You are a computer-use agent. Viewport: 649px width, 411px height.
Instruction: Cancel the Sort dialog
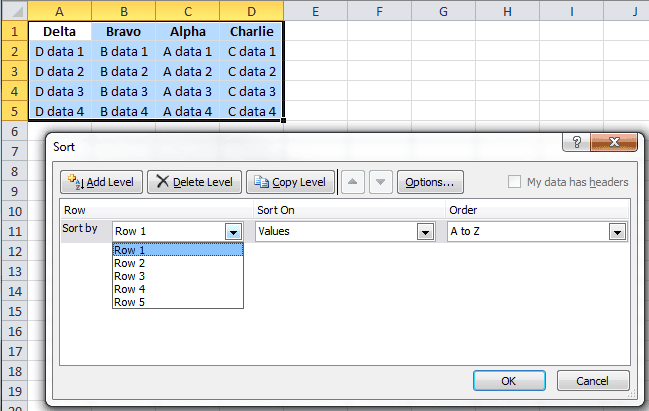(593, 381)
